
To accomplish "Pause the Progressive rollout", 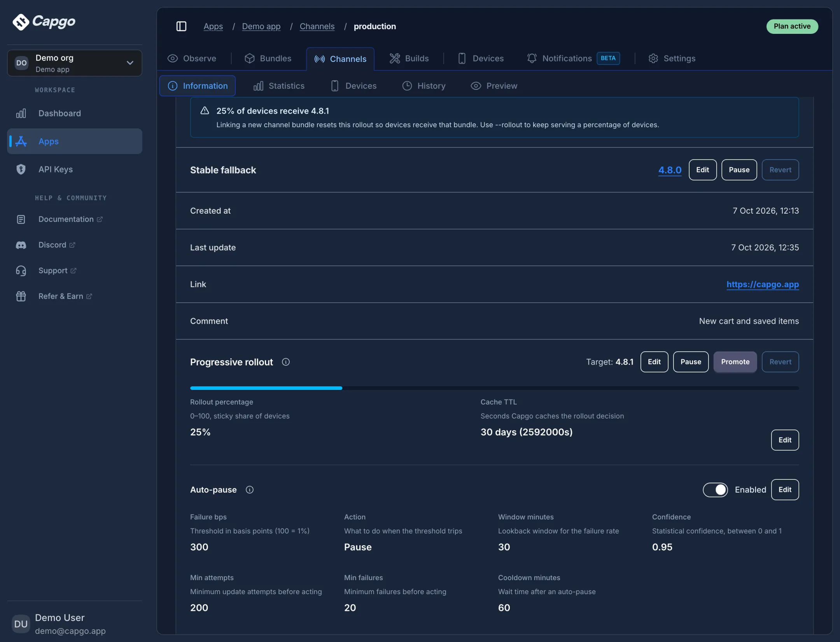I will 691,362.
